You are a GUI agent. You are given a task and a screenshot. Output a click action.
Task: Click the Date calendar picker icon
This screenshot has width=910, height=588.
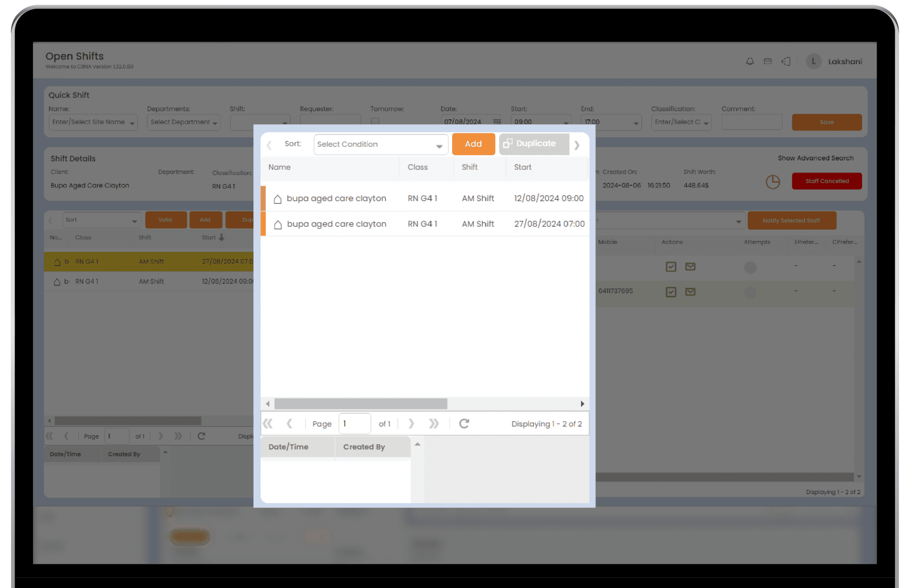pyautogui.click(x=496, y=121)
